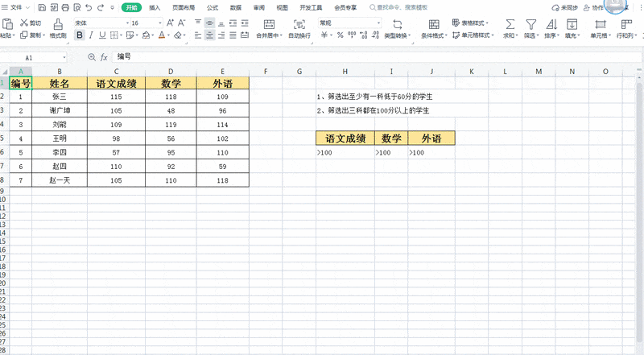Click the search commands input box

click(398, 7)
